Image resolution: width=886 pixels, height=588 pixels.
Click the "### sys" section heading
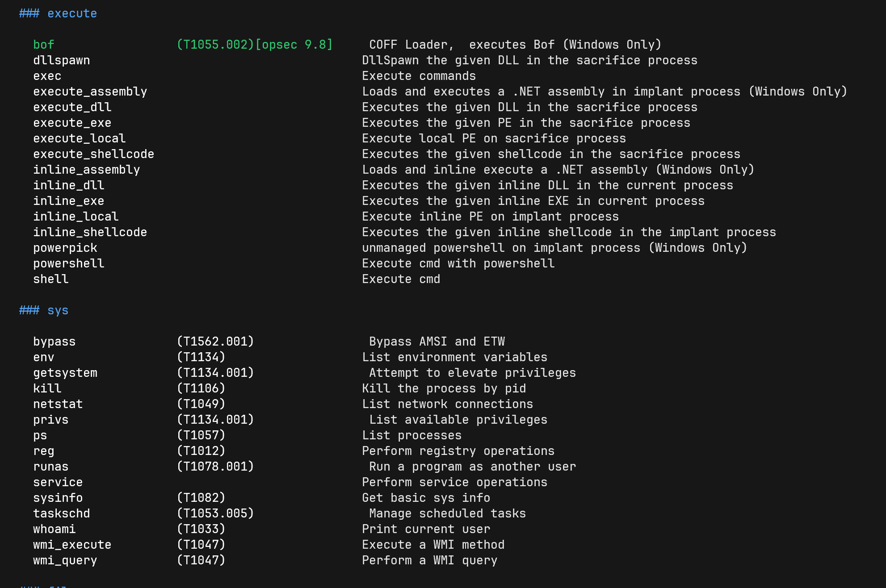tap(44, 310)
